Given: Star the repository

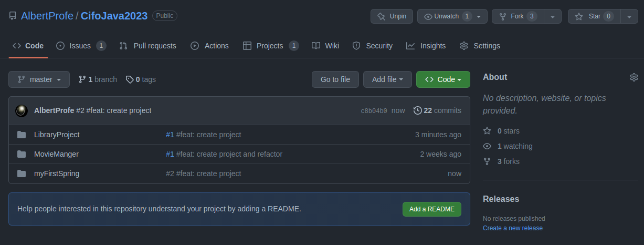Looking at the screenshot, I should [594, 16].
